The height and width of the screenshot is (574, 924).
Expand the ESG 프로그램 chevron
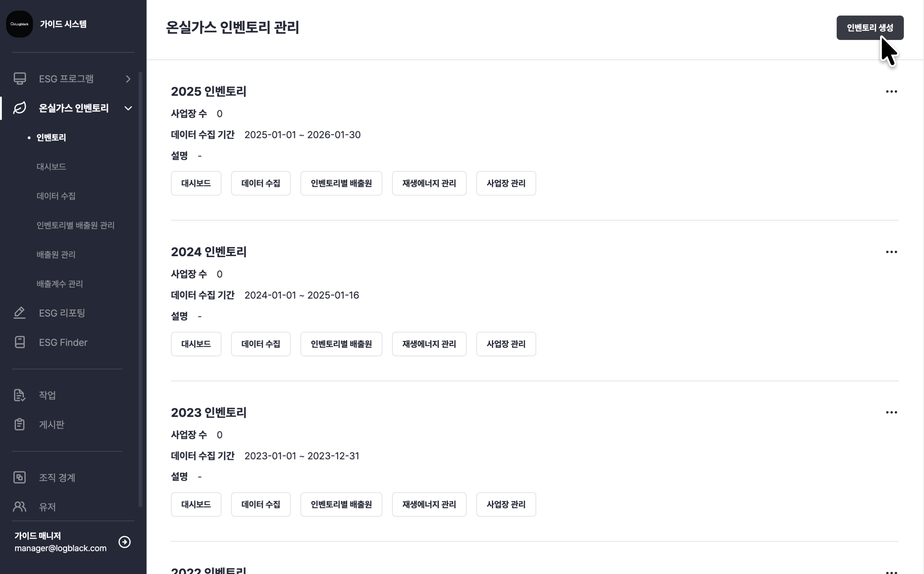tap(128, 78)
